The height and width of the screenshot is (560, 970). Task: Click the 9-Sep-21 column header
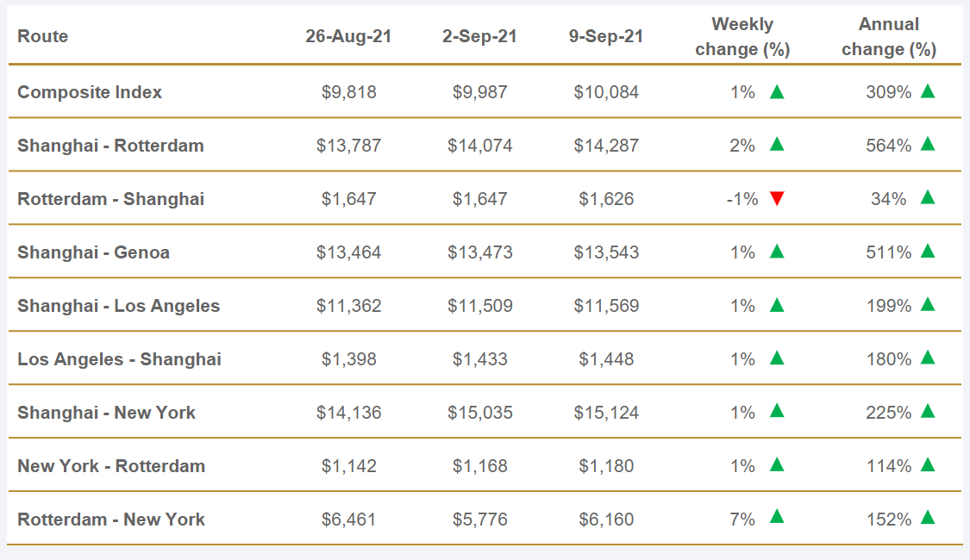pos(606,36)
